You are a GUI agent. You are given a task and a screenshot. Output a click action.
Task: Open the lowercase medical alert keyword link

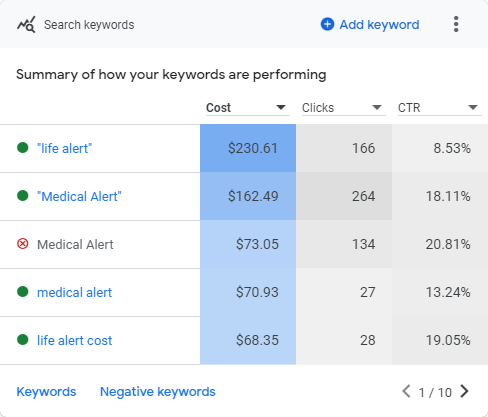(74, 292)
